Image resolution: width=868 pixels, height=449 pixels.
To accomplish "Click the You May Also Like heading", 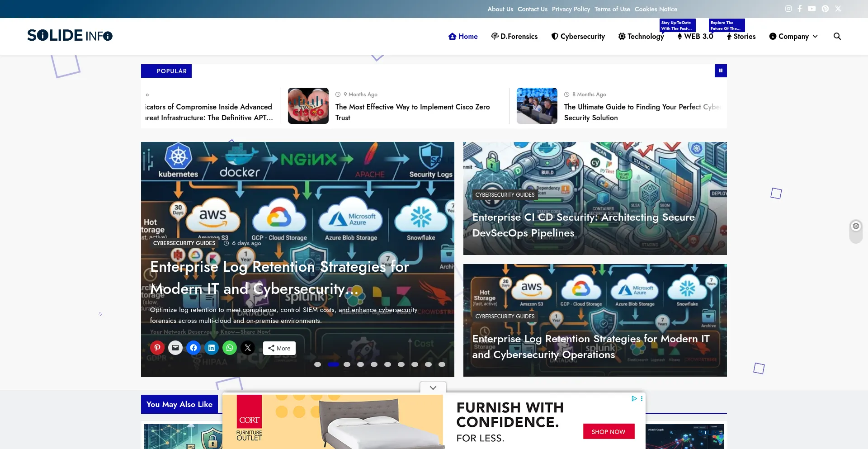I will 179,404.
